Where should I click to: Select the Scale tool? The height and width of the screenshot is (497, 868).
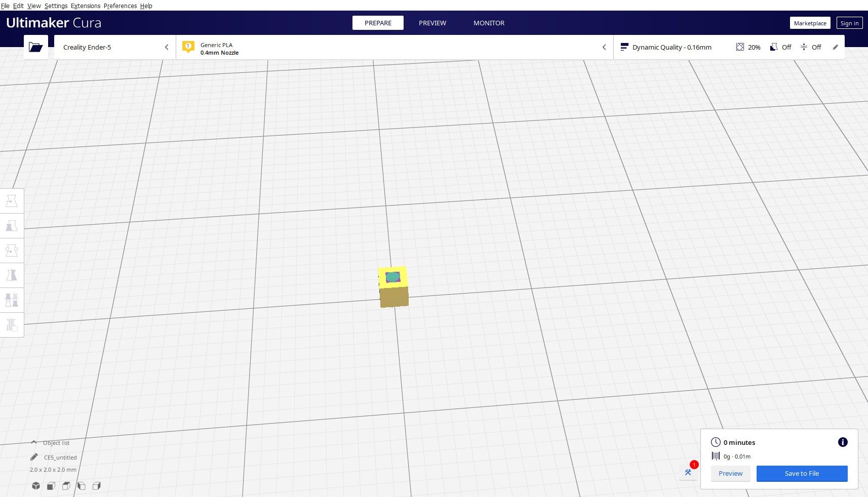(x=11, y=225)
